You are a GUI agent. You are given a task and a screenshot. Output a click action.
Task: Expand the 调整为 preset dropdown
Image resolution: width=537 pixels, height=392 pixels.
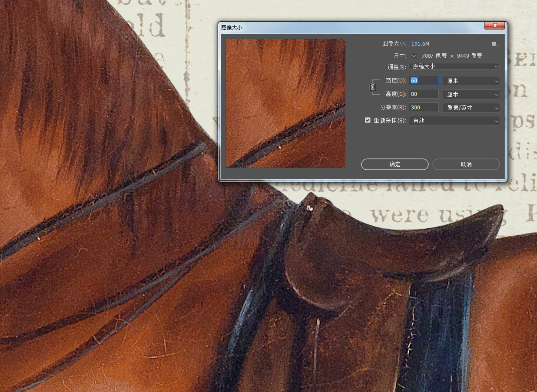tap(454, 66)
